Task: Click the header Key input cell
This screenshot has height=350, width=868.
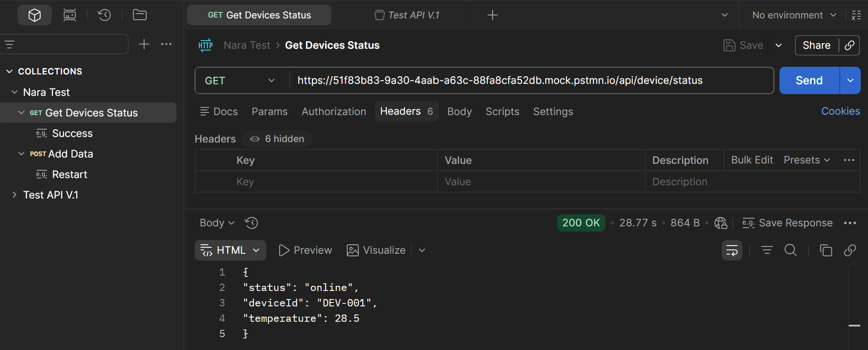Action: [x=316, y=182]
